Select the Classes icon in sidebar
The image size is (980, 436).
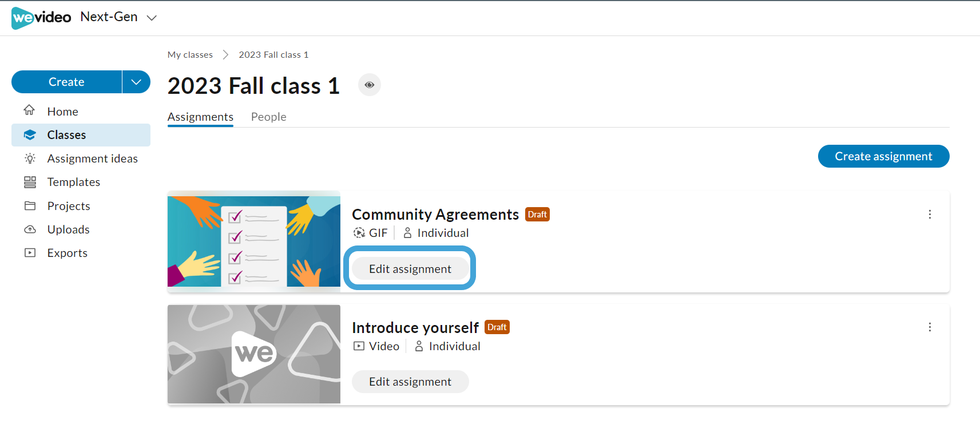click(30, 134)
